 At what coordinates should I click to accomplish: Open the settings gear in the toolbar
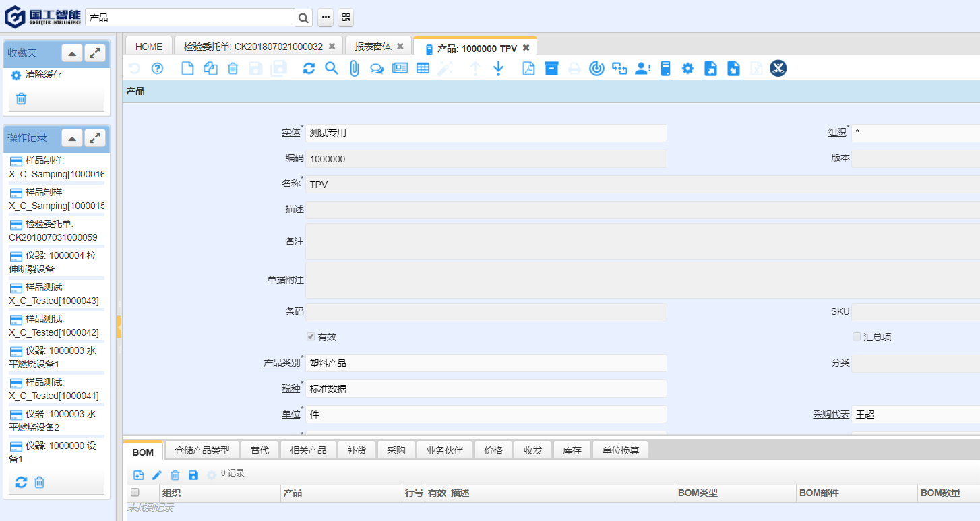tap(687, 68)
